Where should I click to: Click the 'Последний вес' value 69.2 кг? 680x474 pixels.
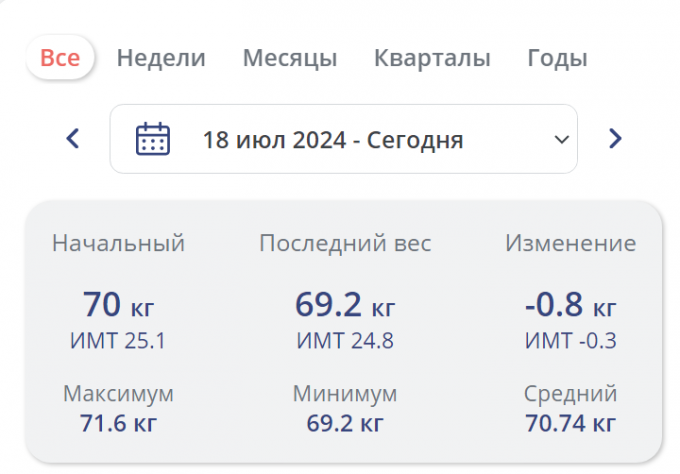click(x=345, y=303)
